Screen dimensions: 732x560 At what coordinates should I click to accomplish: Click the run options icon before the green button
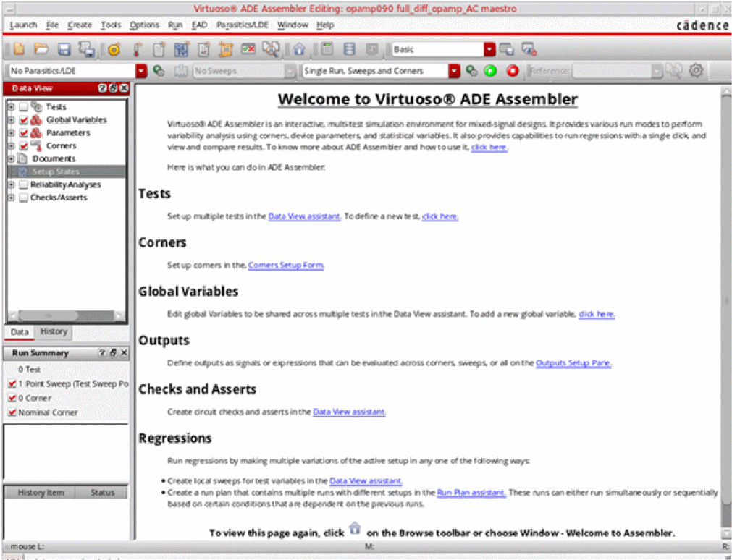pyautogui.click(x=471, y=71)
